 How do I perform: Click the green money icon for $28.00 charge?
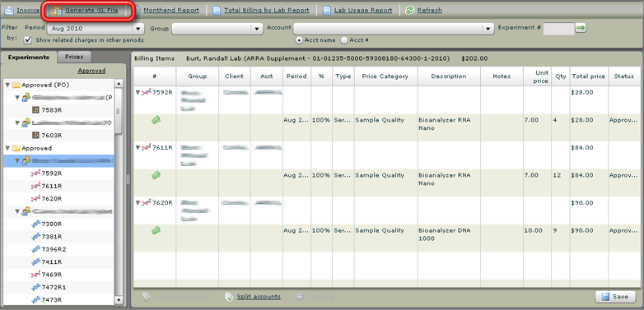pyautogui.click(x=156, y=120)
